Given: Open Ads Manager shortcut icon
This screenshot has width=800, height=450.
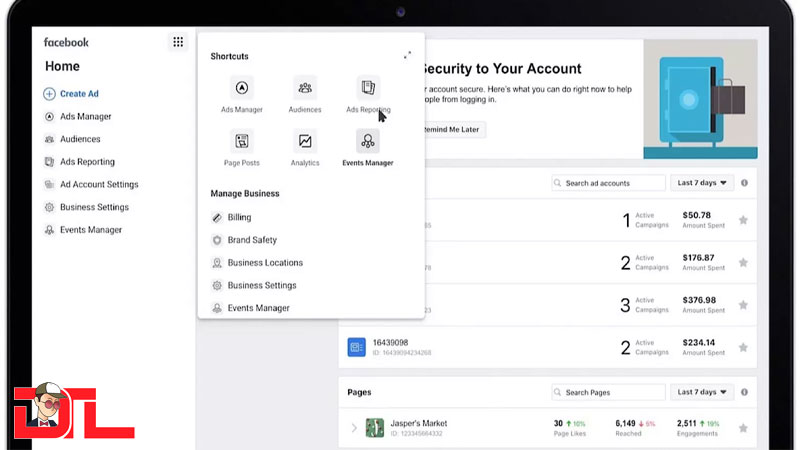Looking at the screenshot, I should (x=242, y=88).
